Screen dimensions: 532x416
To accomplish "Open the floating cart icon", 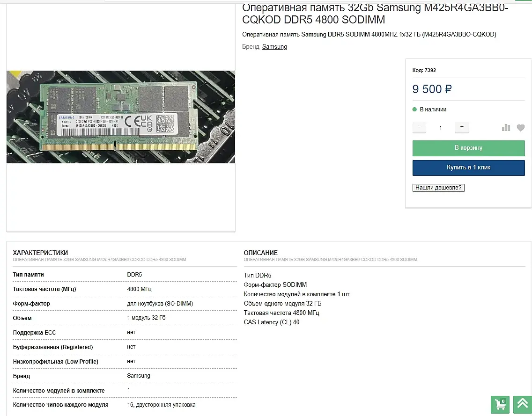I will point(500,404).
